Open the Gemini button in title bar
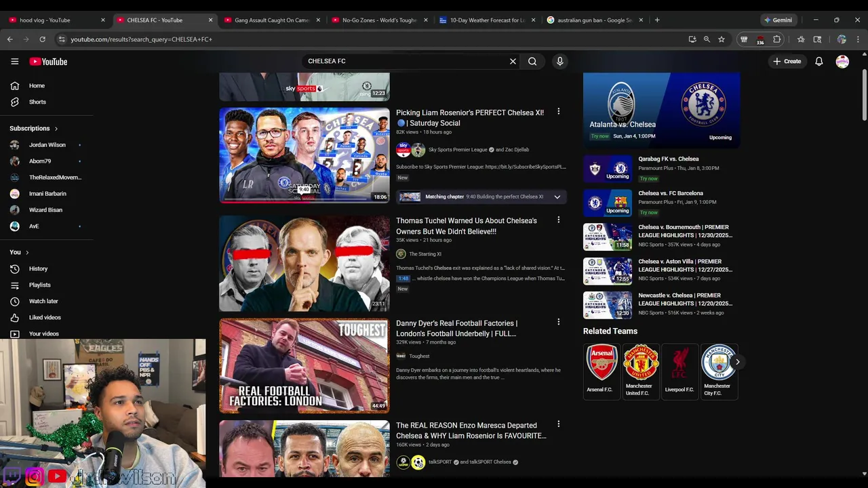 [x=778, y=20]
